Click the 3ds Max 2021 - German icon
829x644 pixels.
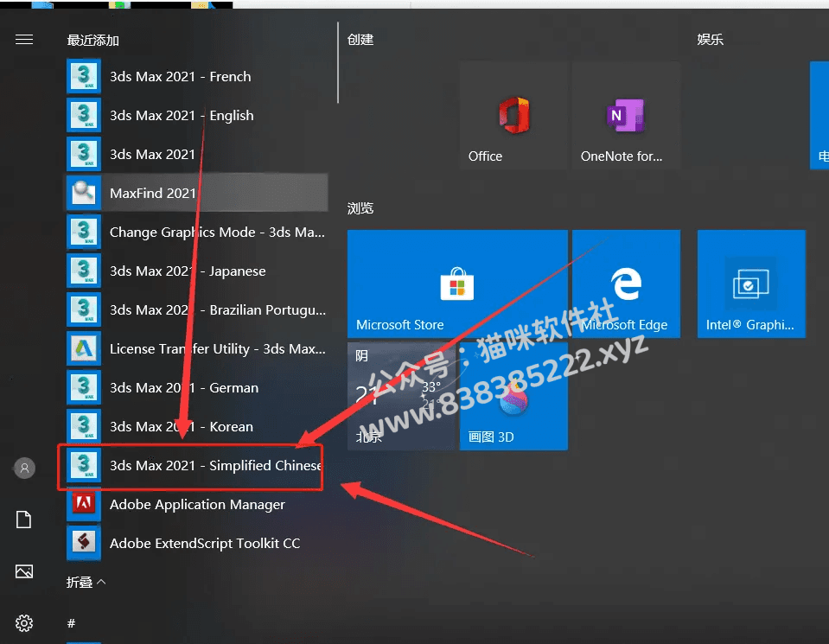(x=84, y=387)
